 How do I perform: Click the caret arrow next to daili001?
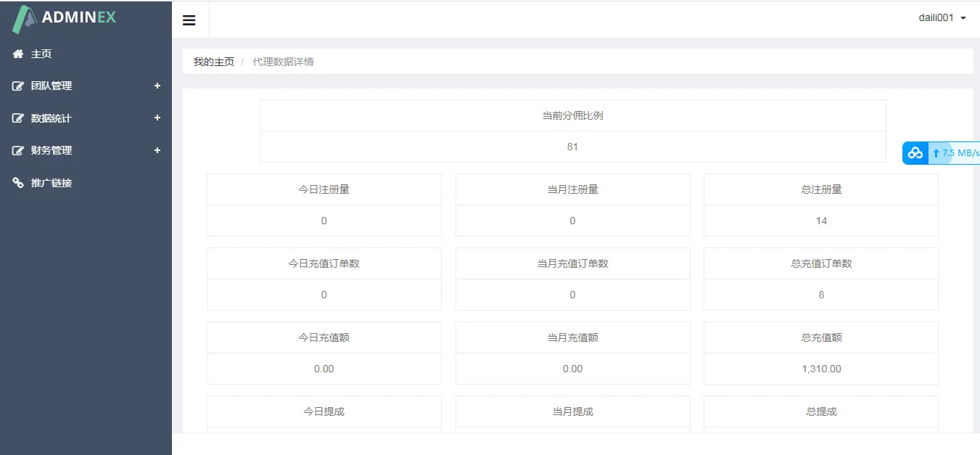coord(963,18)
